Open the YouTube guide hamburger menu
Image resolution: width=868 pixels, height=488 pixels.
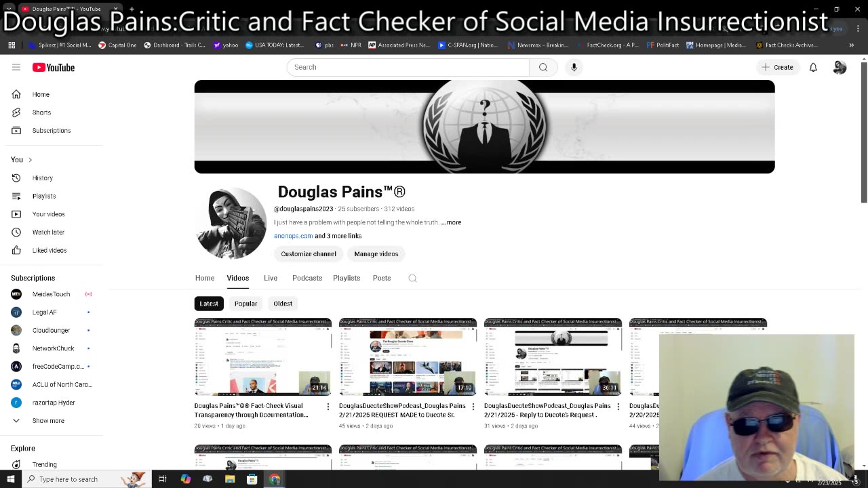(16, 67)
